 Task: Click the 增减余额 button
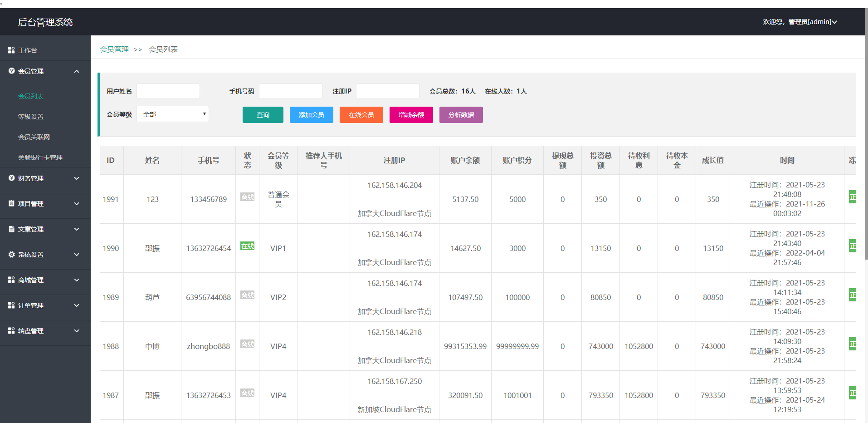pos(411,115)
